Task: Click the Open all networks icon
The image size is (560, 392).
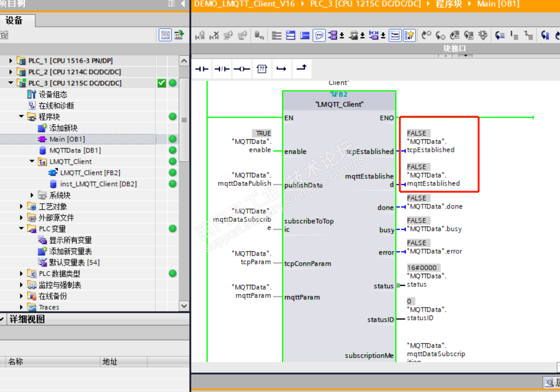Action: [x=291, y=35]
